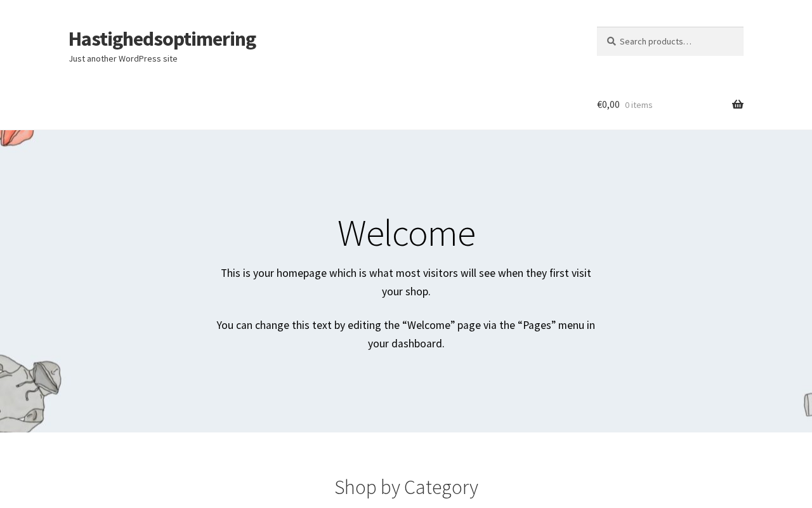Click the "0 items" cart count

tap(638, 105)
